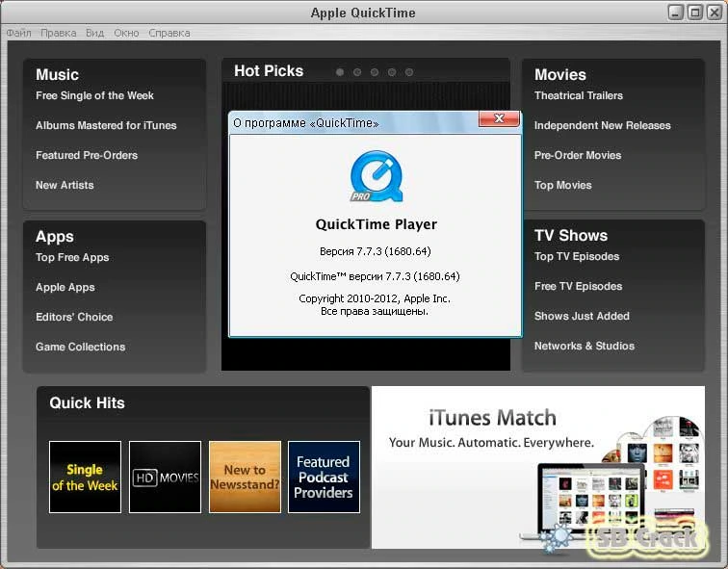This screenshot has height=569, width=728.
Task: Open the HD Movies tile
Action: coord(165,478)
